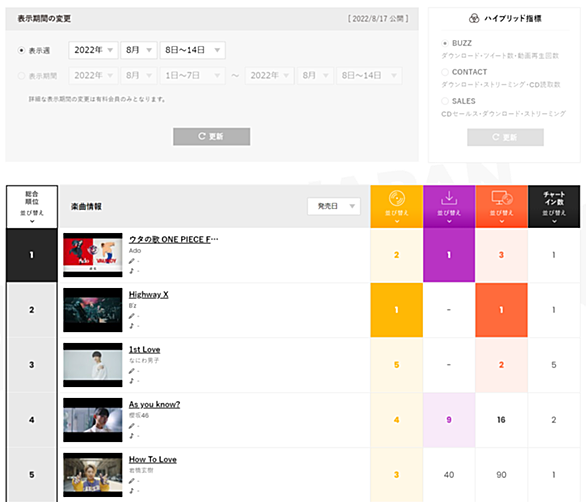This screenshot has width=586, height=502.
Task: Open the 発売日 sort dropdown
Action: click(x=334, y=206)
